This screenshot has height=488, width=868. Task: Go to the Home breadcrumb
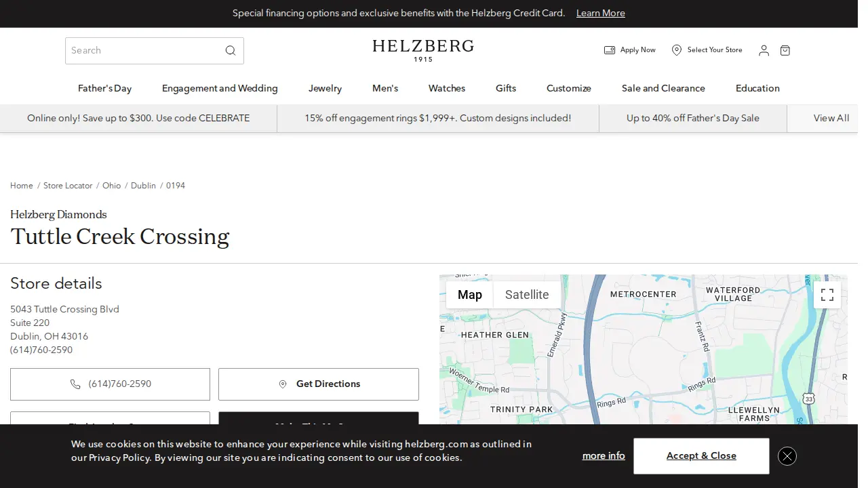[x=22, y=186]
